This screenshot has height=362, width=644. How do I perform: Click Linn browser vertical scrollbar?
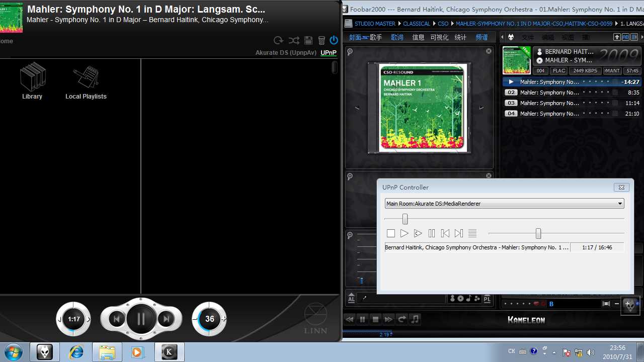(335, 68)
